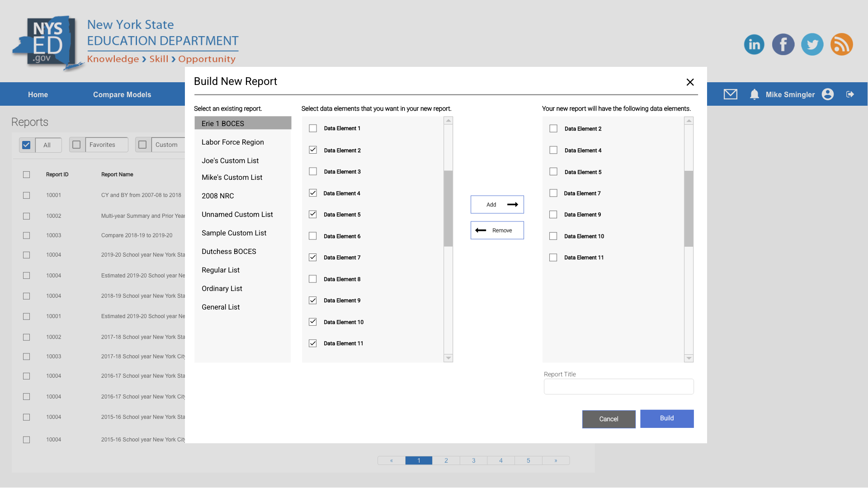
Task: Open the Compare Models nav tab
Action: pos(122,94)
